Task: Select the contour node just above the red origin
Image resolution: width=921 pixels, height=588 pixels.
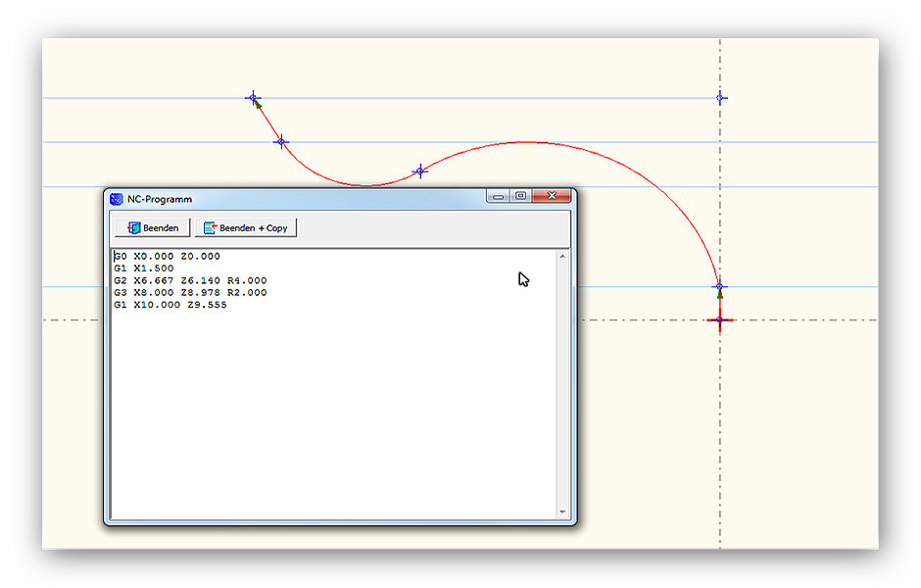Action: click(x=719, y=287)
